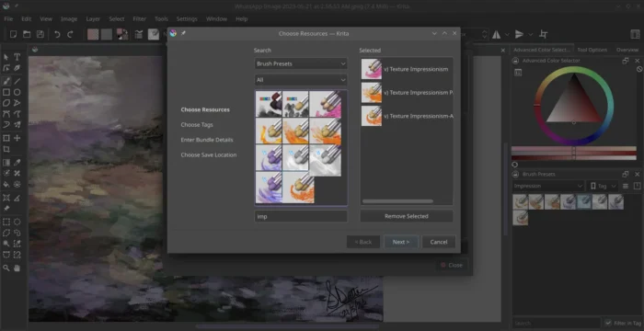Choose the Rectangle shape tool
The height and width of the screenshot is (331, 644).
6,92
